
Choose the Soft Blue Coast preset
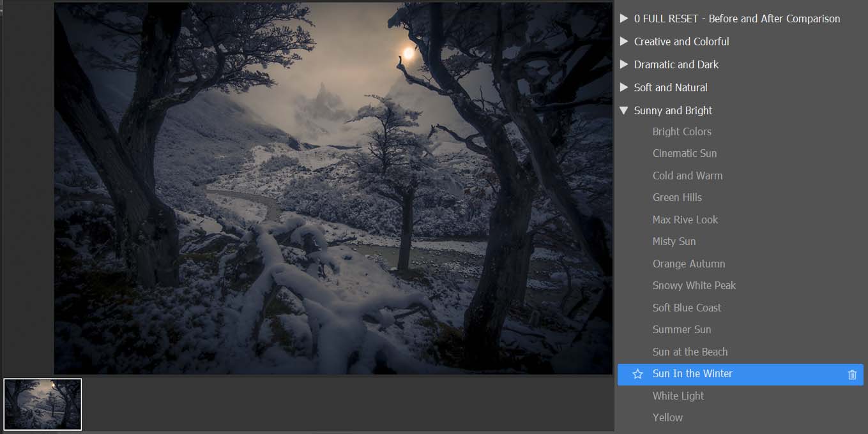pyautogui.click(x=687, y=308)
